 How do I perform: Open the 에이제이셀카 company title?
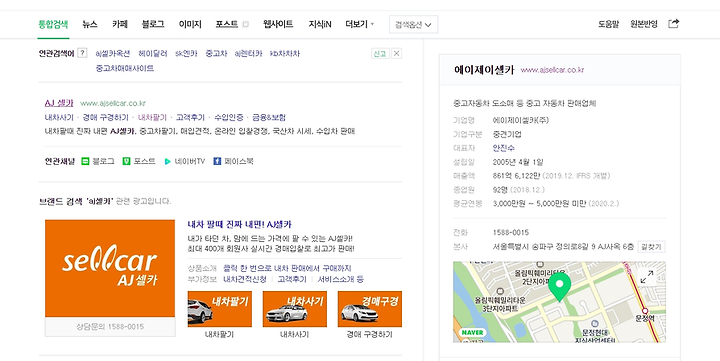coord(484,70)
